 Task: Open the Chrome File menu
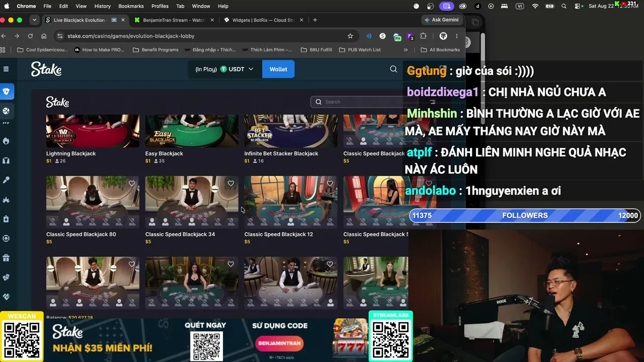pos(47,6)
